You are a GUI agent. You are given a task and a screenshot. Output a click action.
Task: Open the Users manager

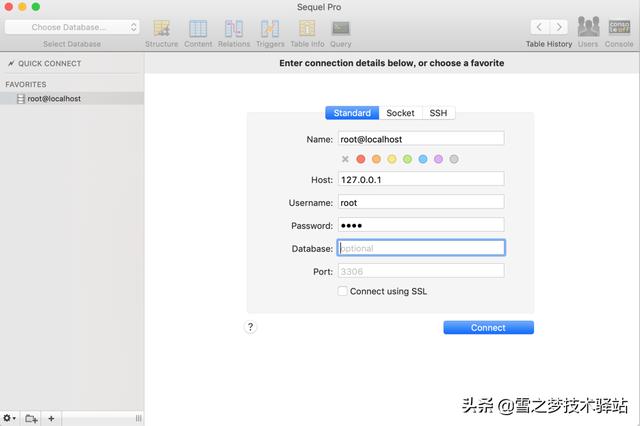[588, 33]
